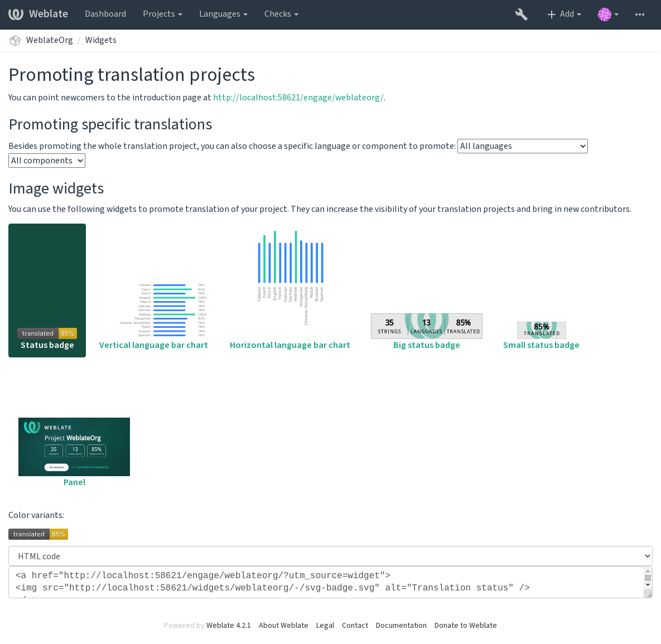Click the translated 85% color variant badge

(x=38, y=534)
